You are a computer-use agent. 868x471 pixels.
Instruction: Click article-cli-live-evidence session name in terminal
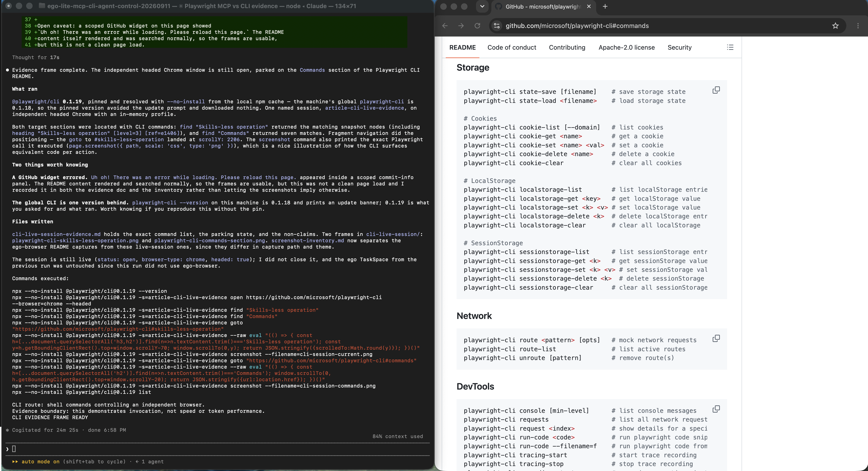364,108
